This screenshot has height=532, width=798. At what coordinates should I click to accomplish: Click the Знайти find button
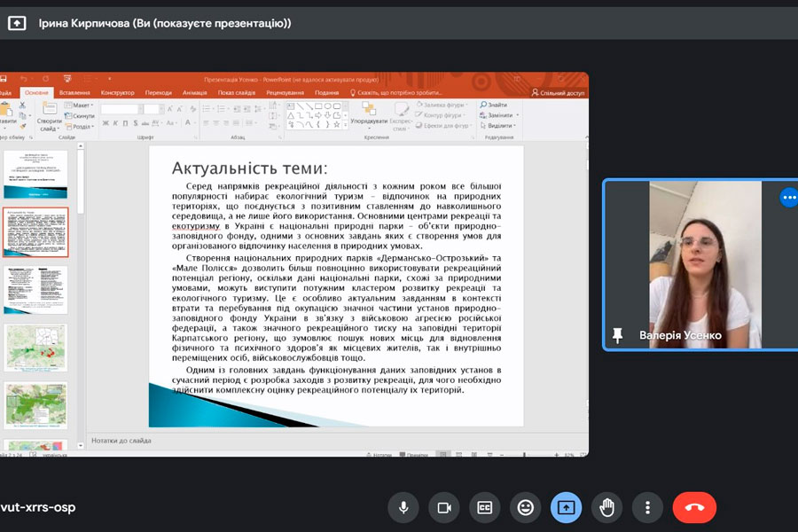(495, 105)
